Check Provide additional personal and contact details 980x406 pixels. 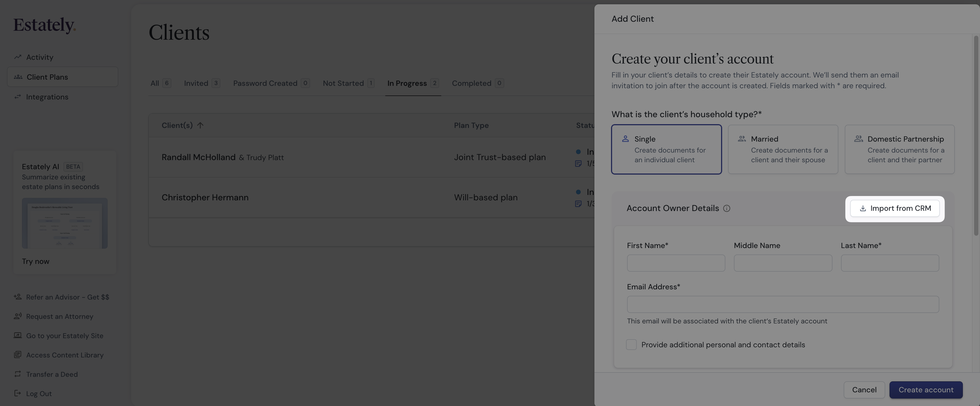(x=631, y=345)
